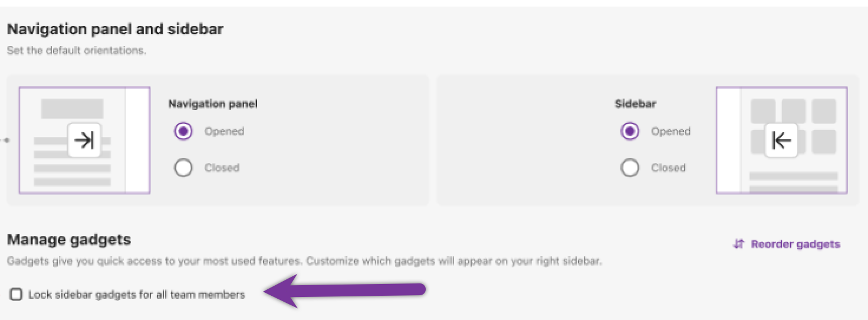Click the Manage gadgets section heading
The image size is (868, 320).
click(69, 240)
